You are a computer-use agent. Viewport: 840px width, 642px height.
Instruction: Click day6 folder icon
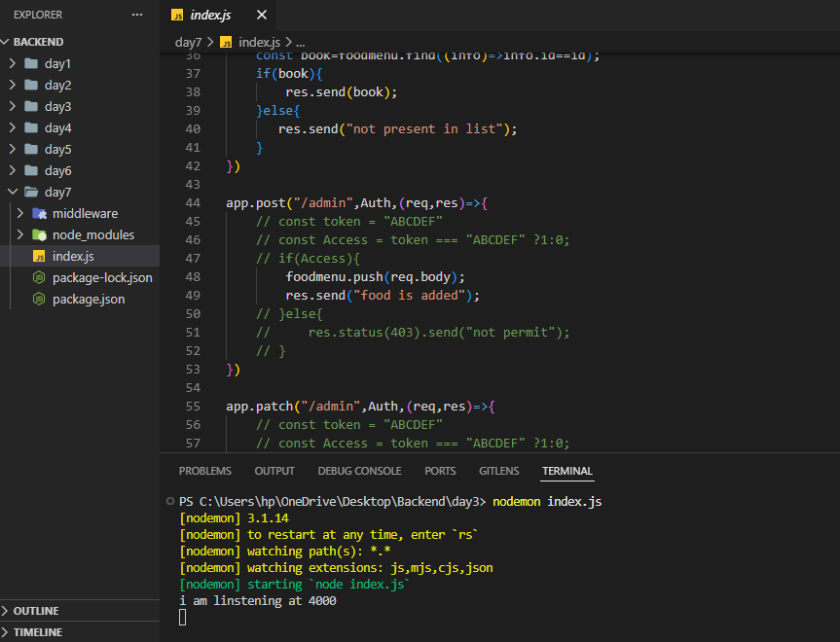click(x=31, y=170)
